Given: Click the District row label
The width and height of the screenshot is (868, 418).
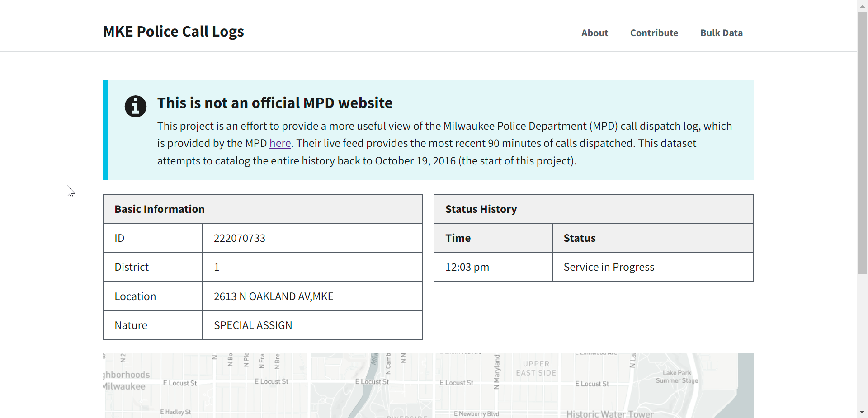Looking at the screenshot, I should pos(132,267).
